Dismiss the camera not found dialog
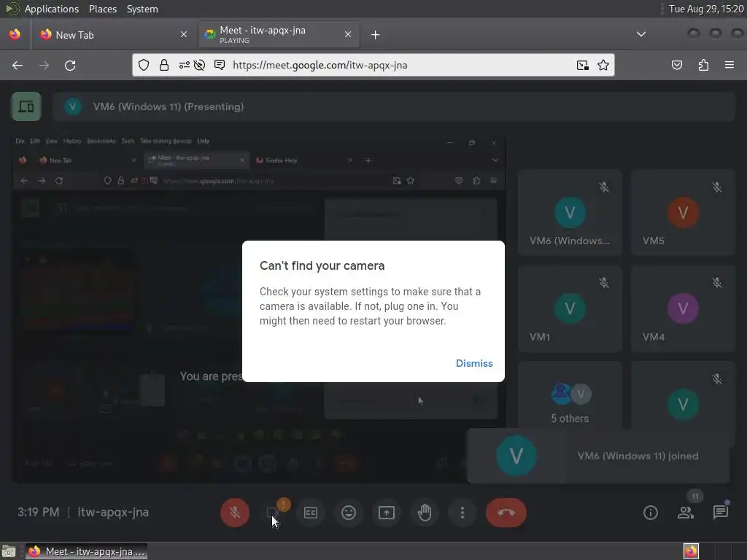This screenshot has width=747, height=560. tap(474, 363)
